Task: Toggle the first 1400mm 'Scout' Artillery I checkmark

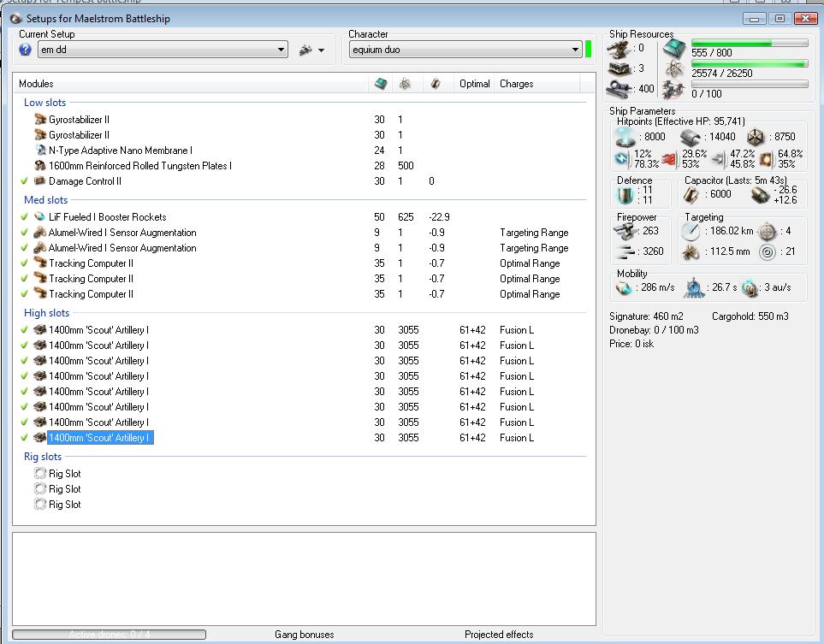Action: coord(24,330)
